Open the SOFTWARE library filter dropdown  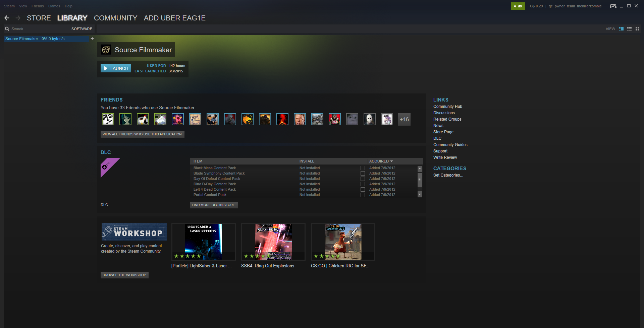tap(82, 29)
